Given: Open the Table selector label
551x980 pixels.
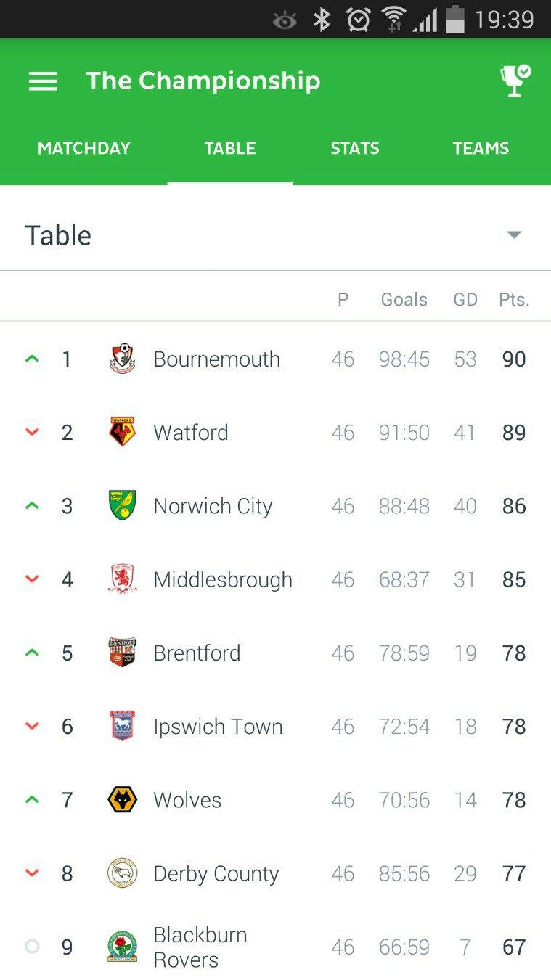Looking at the screenshot, I should tap(58, 235).
